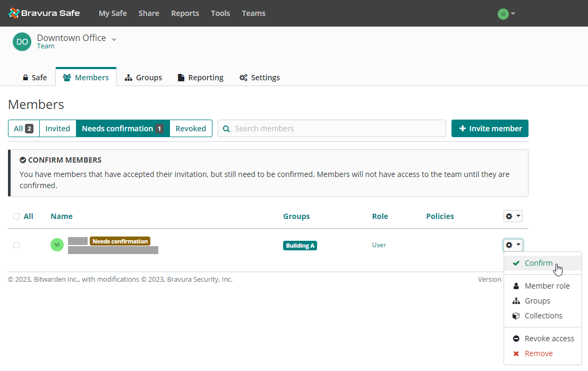The height and width of the screenshot is (371, 588).
Task: Choose Remove from the member options menu
Action: [538, 353]
